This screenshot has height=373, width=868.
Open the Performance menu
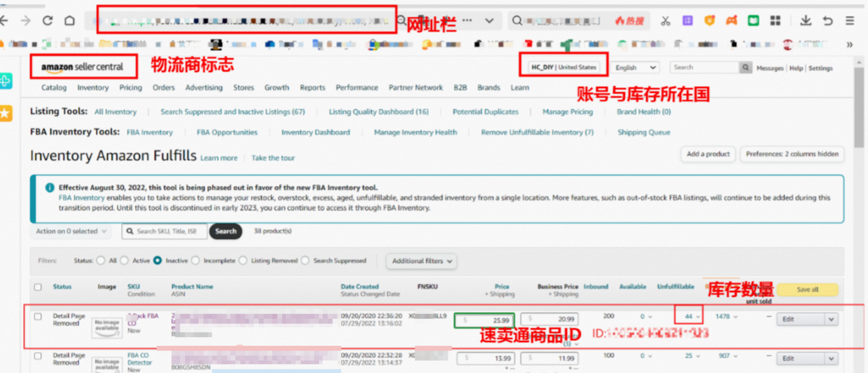pyautogui.click(x=357, y=88)
